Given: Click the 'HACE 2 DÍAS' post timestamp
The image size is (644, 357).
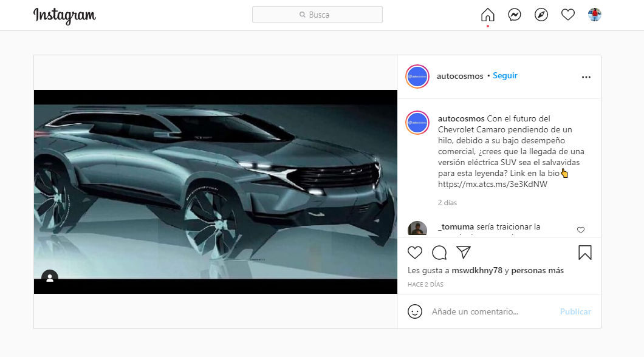Looking at the screenshot, I should click(x=425, y=284).
